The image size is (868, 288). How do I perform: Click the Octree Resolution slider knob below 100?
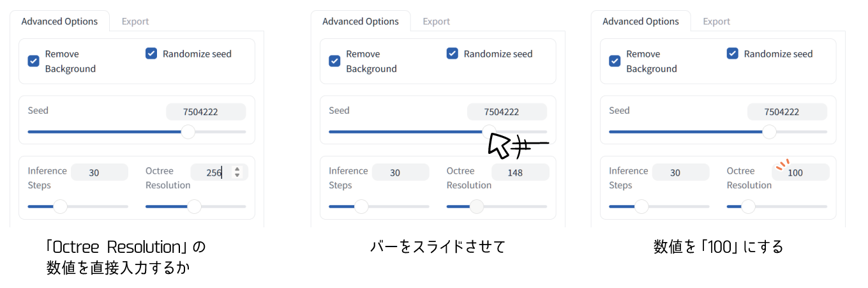point(748,206)
